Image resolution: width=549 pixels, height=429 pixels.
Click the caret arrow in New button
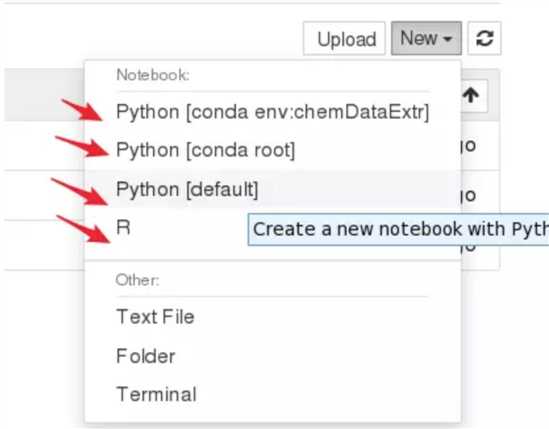[x=447, y=39]
